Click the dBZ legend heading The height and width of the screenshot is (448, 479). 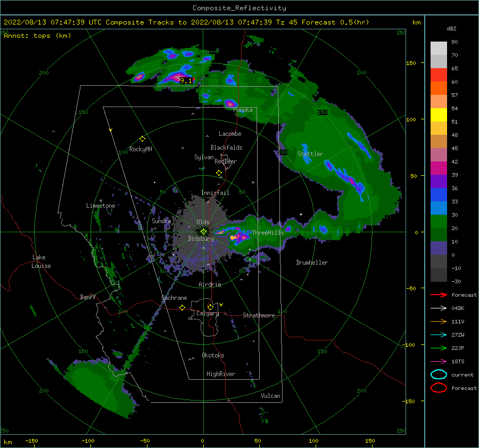coord(451,28)
